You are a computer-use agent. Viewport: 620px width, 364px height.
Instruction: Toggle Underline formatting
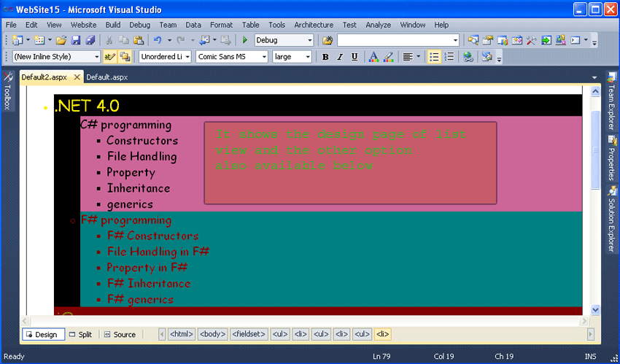[354, 57]
